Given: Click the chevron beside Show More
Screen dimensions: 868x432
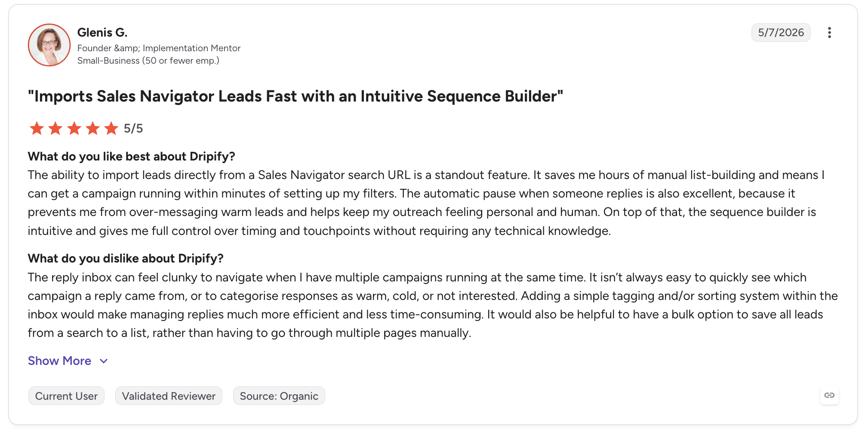Looking at the screenshot, I should (104, 361).
